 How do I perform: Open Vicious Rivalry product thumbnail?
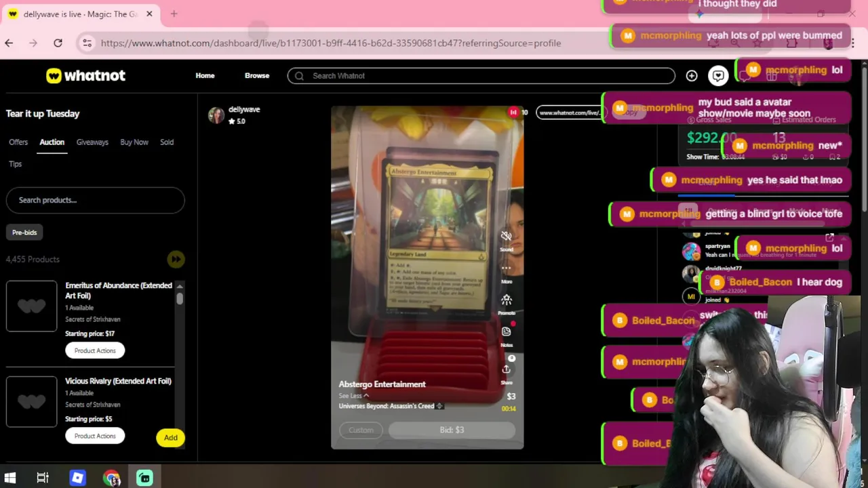(x=31, y=401)
